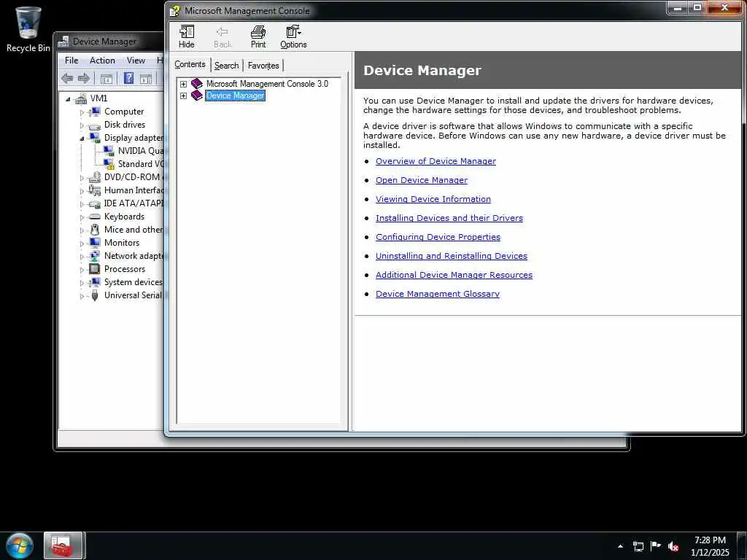Switch to the Contents tab
Viewport: 747px width, 560px height.
click(190, 64)
